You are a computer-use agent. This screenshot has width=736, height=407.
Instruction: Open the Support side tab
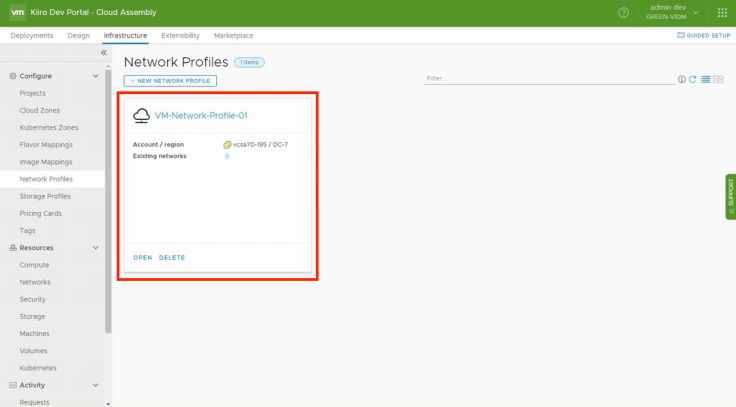pyautogui.click(x=730, y=197)
